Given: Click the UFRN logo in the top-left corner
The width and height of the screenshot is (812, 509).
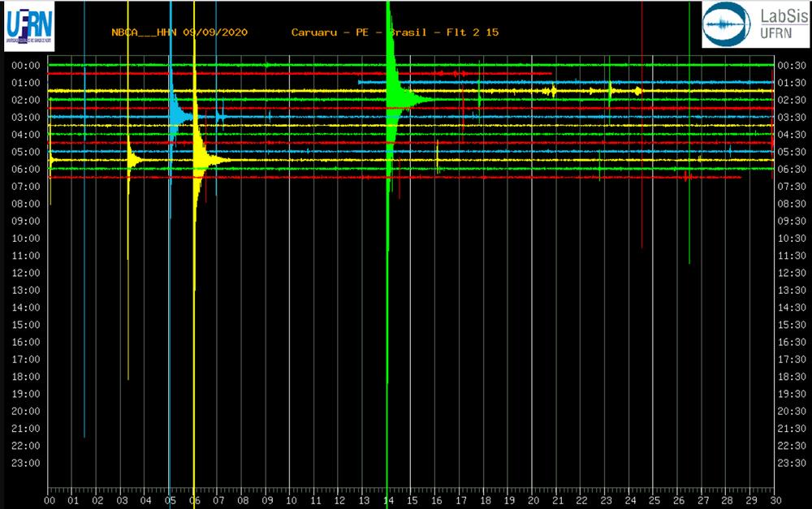Looking at the screenshot, I should 29,25.
